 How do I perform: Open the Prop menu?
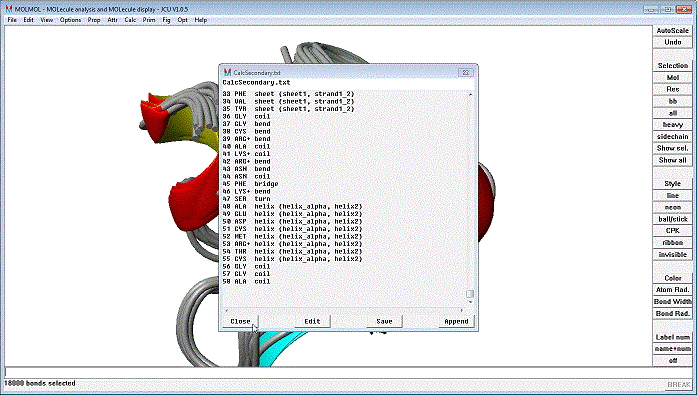coord(94,20)
